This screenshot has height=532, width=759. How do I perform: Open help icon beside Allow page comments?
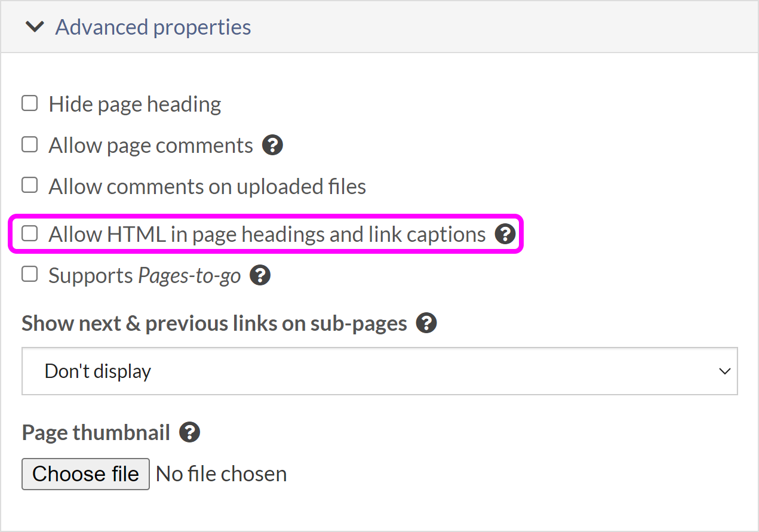click(x=272, y=145)
